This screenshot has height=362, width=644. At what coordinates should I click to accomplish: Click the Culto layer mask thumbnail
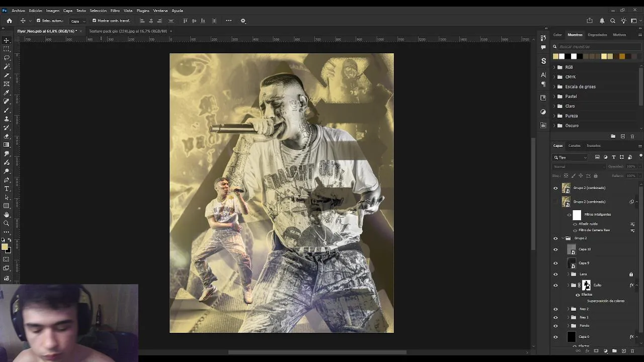586,285
